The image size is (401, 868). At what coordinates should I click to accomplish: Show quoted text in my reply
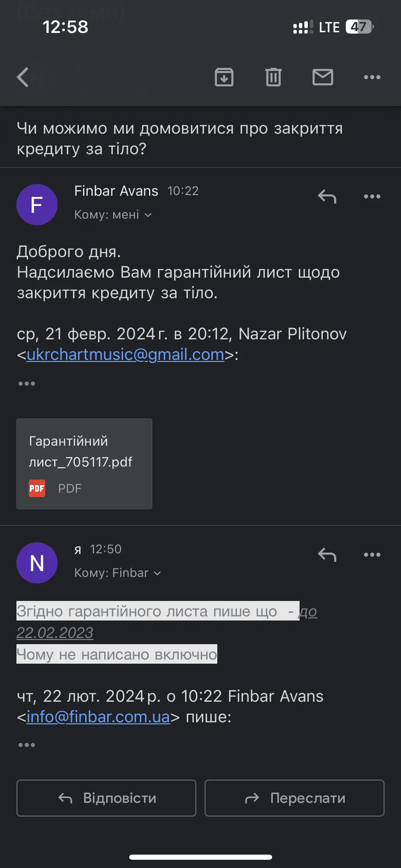[x=27, y=745]
